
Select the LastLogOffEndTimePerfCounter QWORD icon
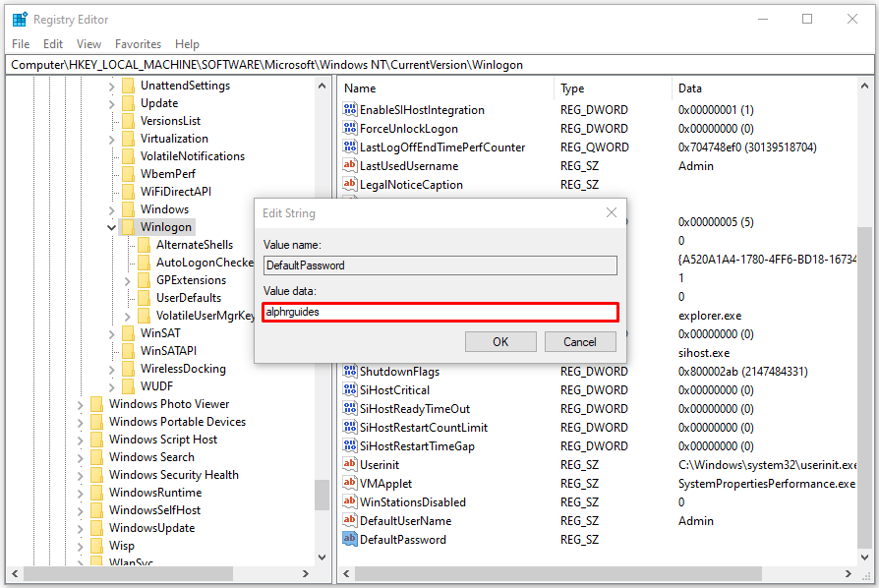click(350, 147)
